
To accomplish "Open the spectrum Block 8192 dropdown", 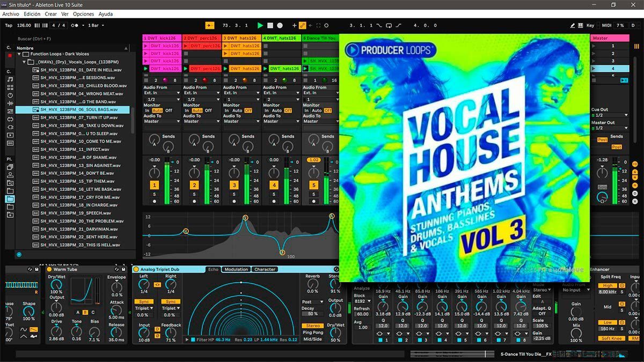I will pos(362,301).
